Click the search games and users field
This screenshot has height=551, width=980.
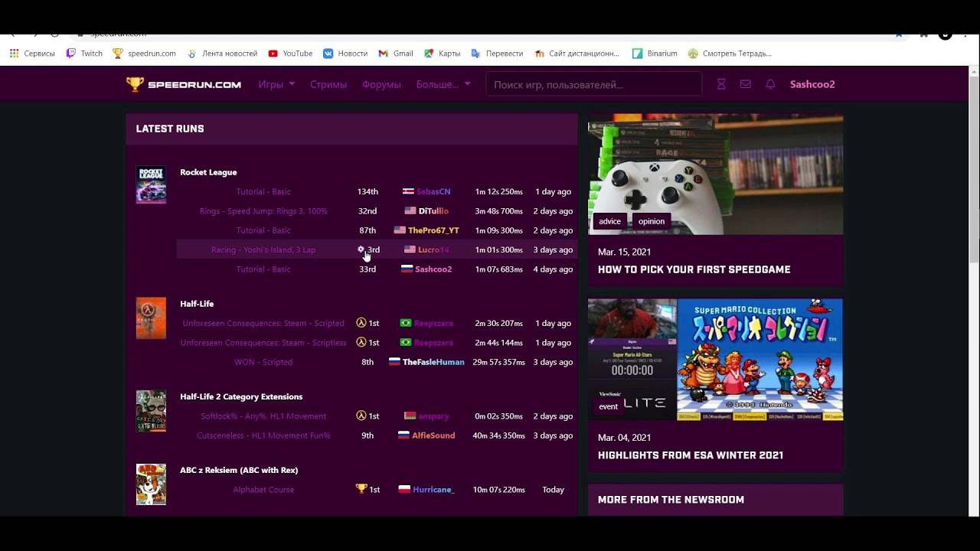click(594, 84)
